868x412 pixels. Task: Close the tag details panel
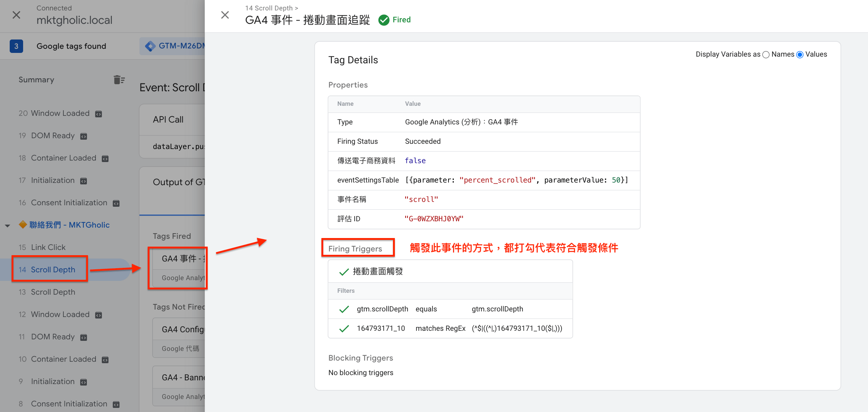coord(225,15)
